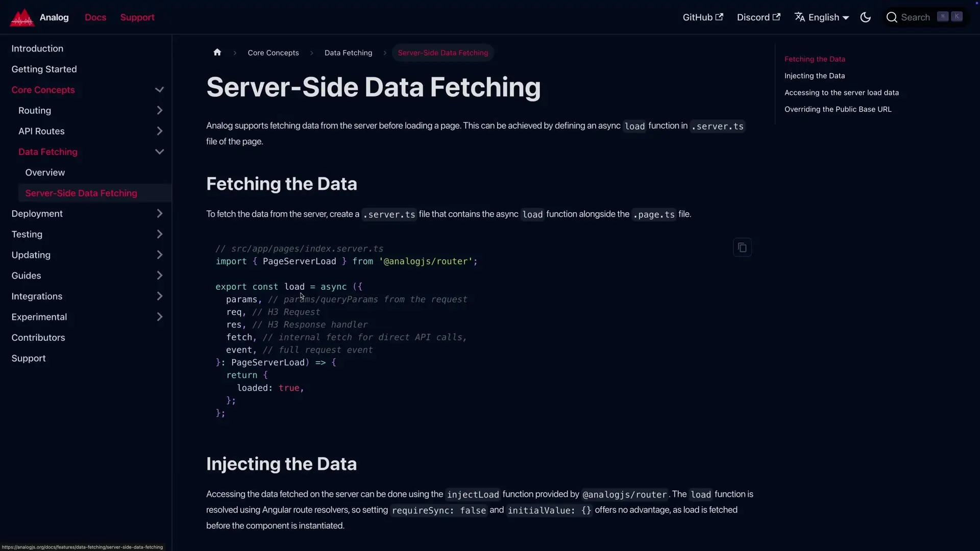Image resolution: width=980 pixels, height=551 pixels.
Task: Click the Analog brand title
Action: [54, 17]
